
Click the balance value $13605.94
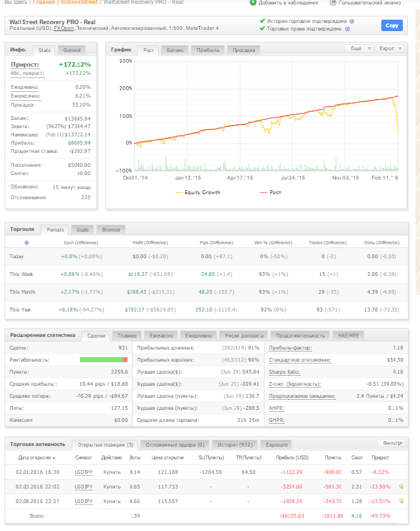pyautogui.click(x=77, y=119)
